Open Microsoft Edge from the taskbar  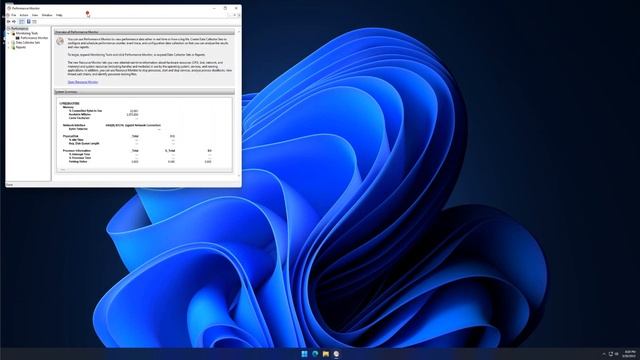click(x=315, y=354)
